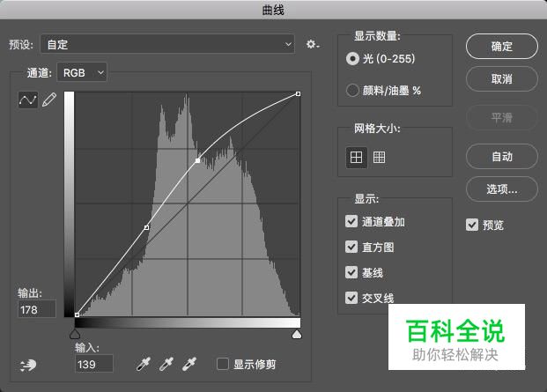Select the highlighted upper curve control point
Image resolution: width=547 pixels, height=392 pixels.
198,160
